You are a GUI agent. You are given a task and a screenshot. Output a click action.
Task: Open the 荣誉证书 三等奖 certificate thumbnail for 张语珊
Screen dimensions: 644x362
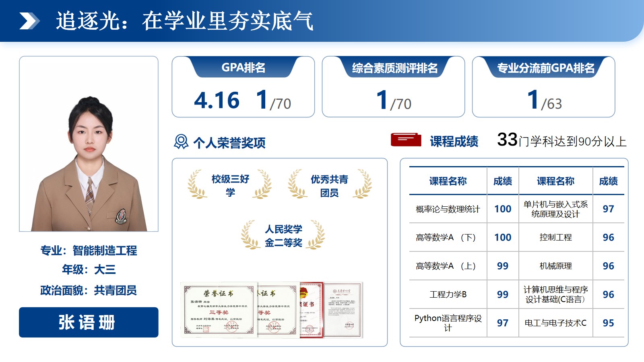click(x=219, y=310)
